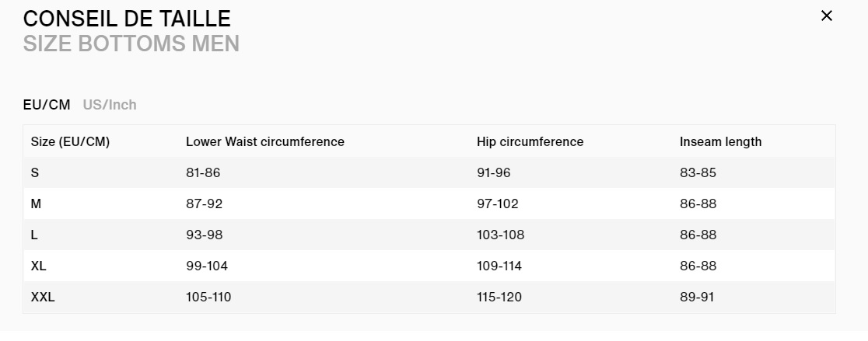Click the Inseam length column header
This screenshot has height=341, width=868.
(720, 141)
